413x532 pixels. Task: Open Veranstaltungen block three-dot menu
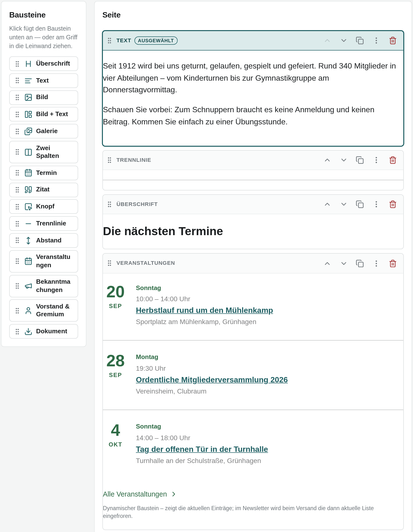click(376, 264)
